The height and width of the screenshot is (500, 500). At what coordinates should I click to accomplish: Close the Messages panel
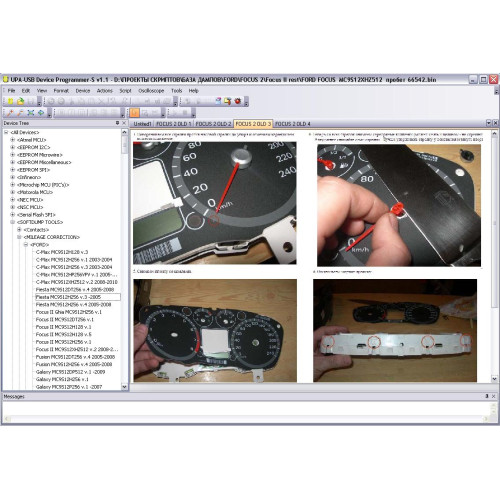point(494,396)
